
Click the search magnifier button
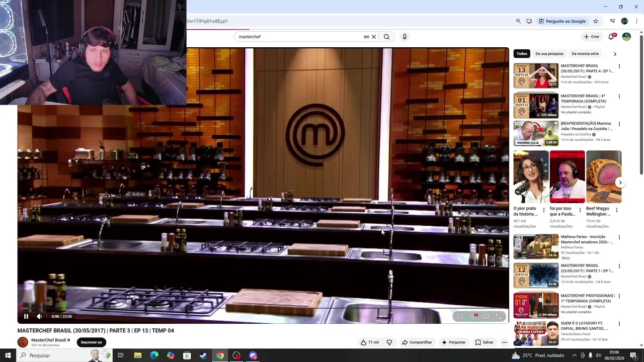tap(386, 37)
